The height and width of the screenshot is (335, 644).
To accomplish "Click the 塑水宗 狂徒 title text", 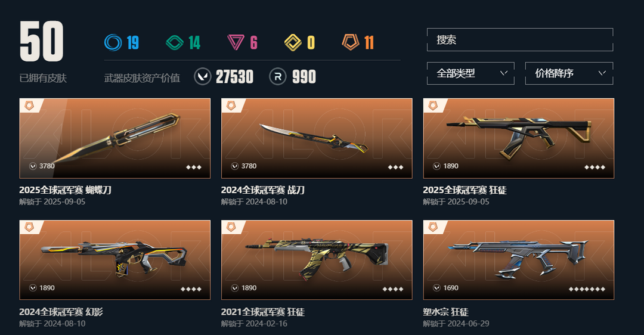I will click(x=445, y=312).
